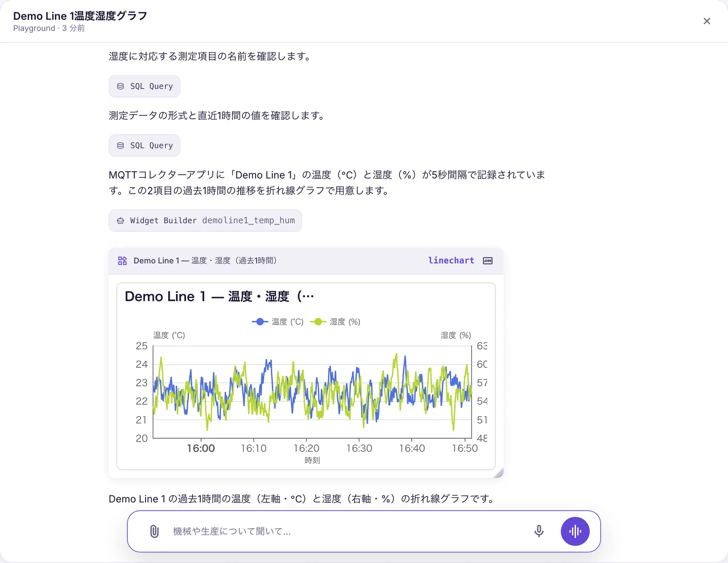Click the database icon in second SQL Query
The height and width of the screenshot is (563, 728).
[x=121, y=146]
